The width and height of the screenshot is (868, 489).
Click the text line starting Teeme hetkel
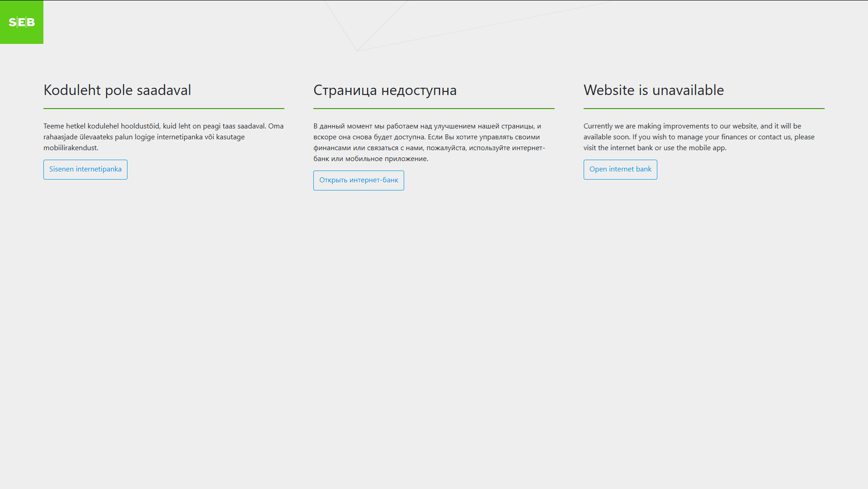tap(163, 126)
